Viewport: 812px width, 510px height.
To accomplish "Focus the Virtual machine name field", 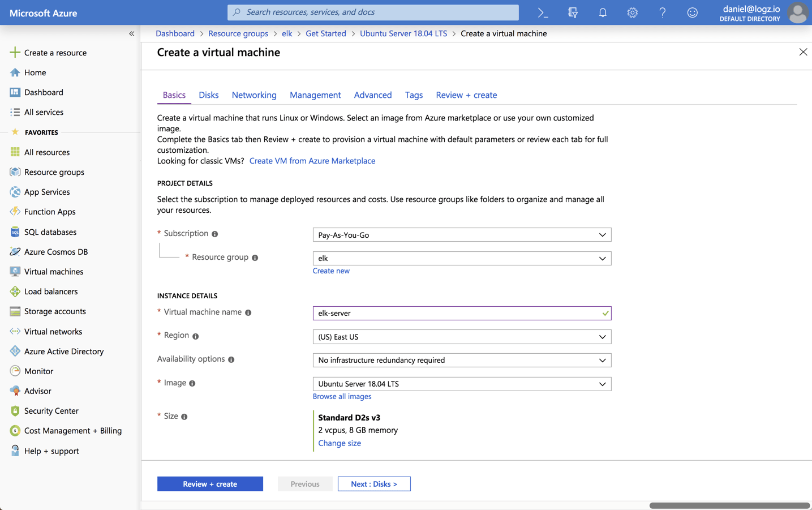I will (462, 313).
